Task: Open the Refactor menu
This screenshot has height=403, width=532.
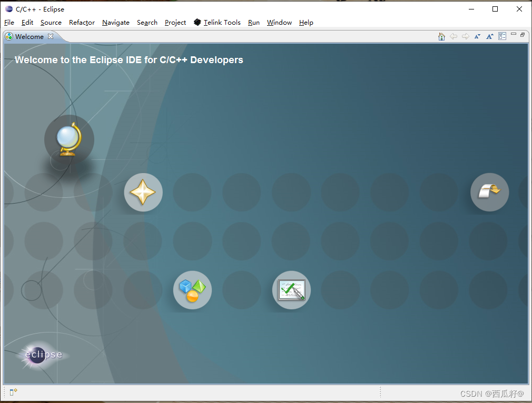Action: click(x=82, y=23)
